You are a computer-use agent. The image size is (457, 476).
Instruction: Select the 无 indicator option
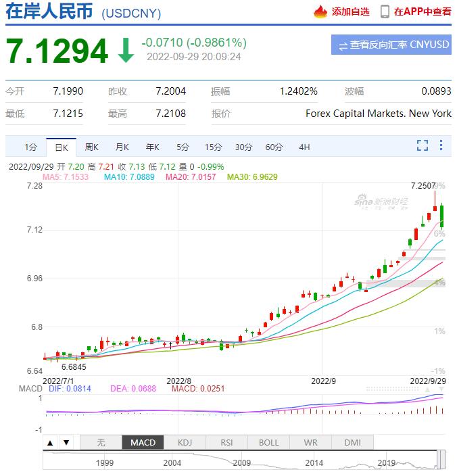tap(101, 443)
